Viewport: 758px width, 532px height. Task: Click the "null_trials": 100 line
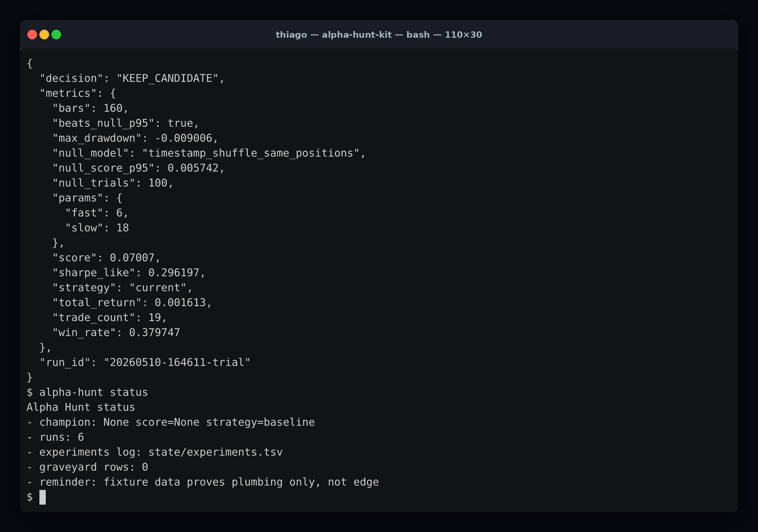tap(113, 183)
